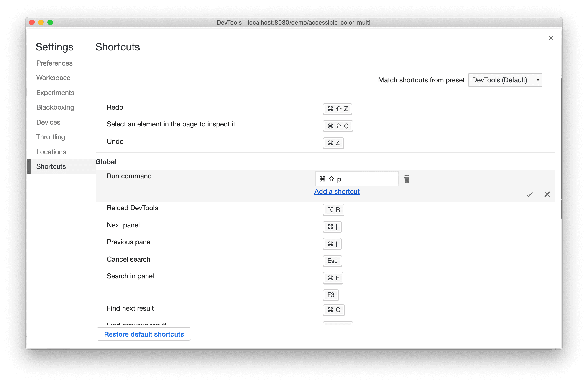Select the Experiments settings tab
The width and height of the screenshot is (588, 383).
(x=55, y=92)
